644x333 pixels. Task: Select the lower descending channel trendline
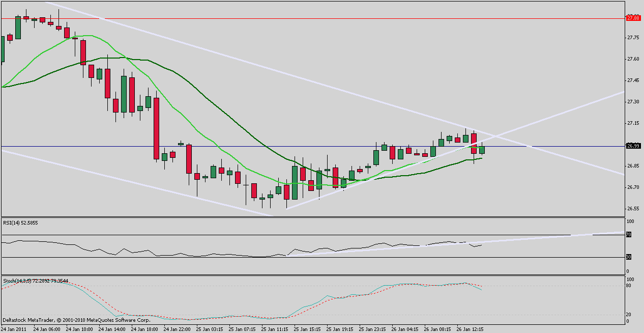tap(137, 182)
